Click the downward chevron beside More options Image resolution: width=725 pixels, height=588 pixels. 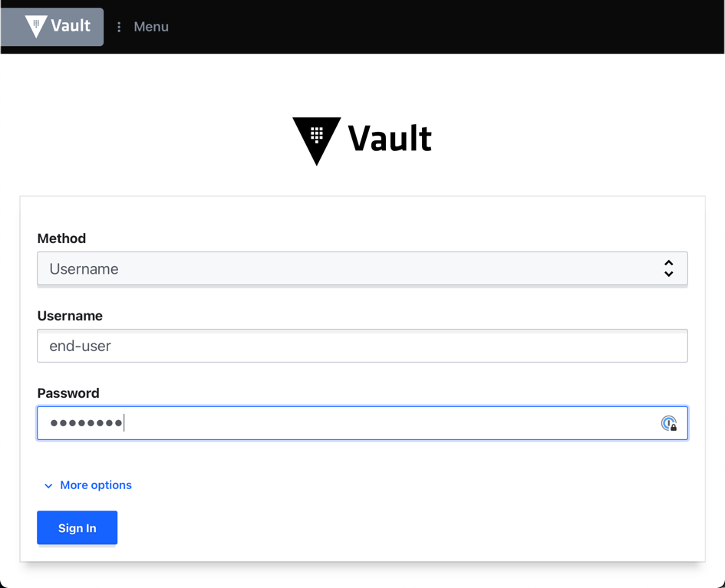(48, 485)
